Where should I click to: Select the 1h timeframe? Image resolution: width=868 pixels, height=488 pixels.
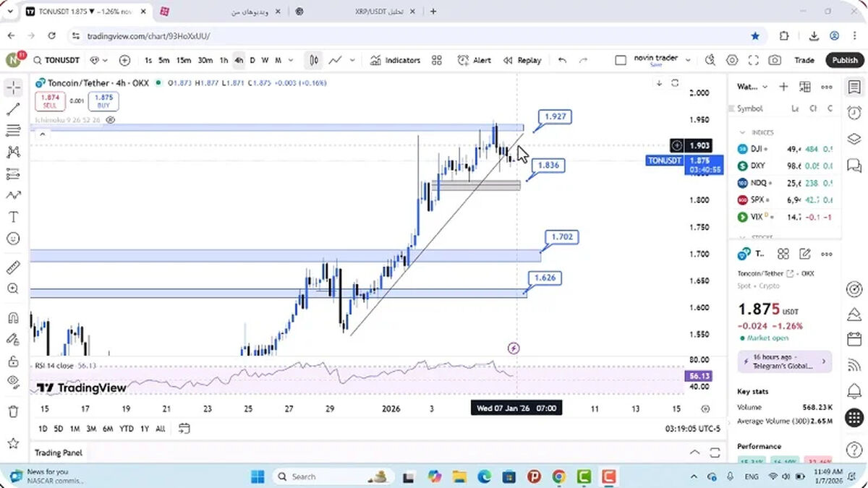click(224, 61)
